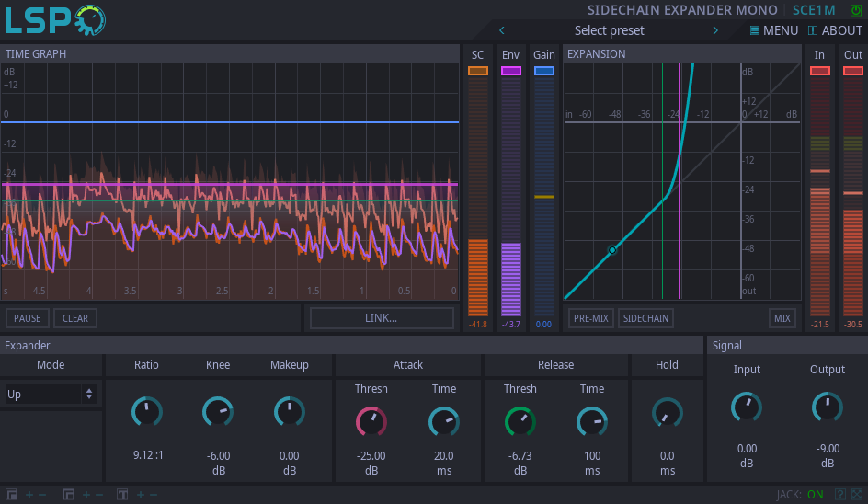The height and width of the screenshot is (504, 868).
Task: Click the Signal Input knob
Action: point(747,407)
